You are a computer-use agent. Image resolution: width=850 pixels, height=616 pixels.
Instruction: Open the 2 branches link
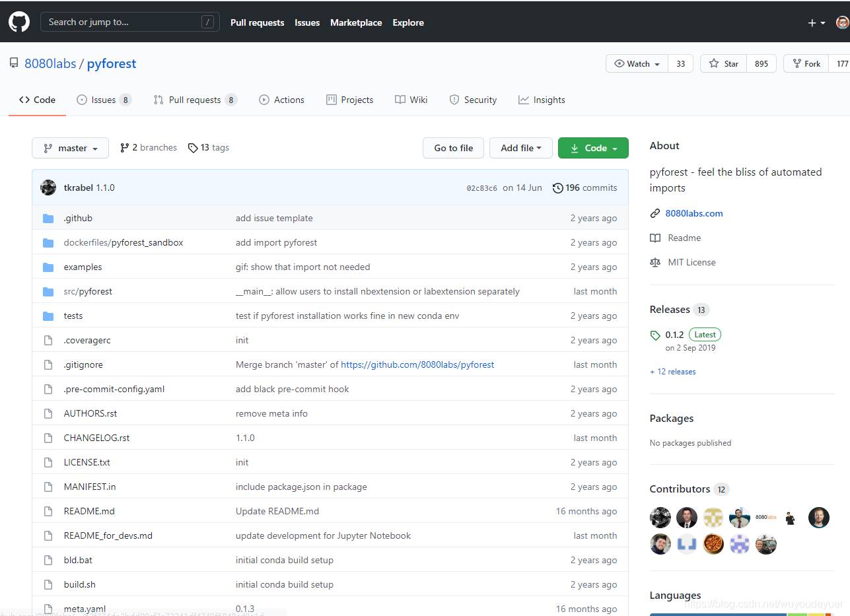(149, 148)
